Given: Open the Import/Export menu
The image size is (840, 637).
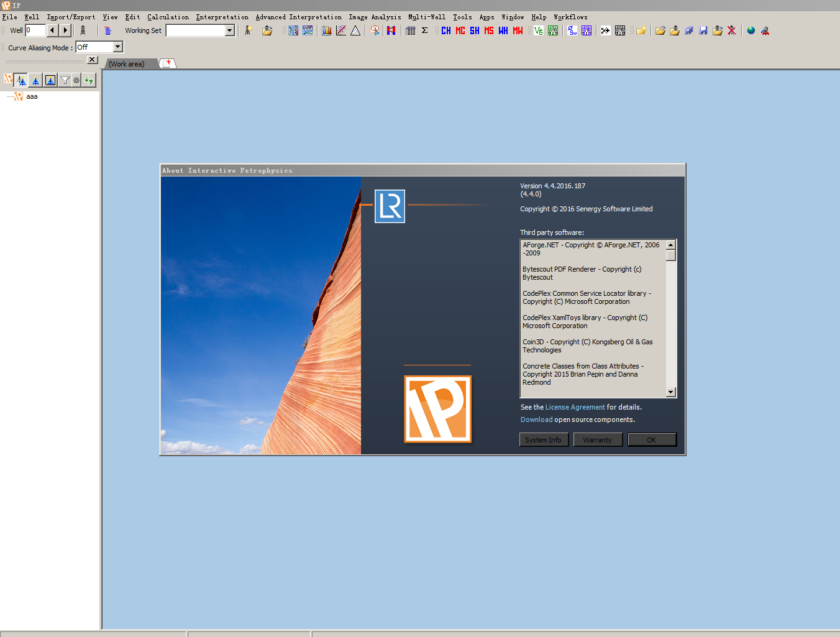Looking at the screenshot, I should pos(71,17).
